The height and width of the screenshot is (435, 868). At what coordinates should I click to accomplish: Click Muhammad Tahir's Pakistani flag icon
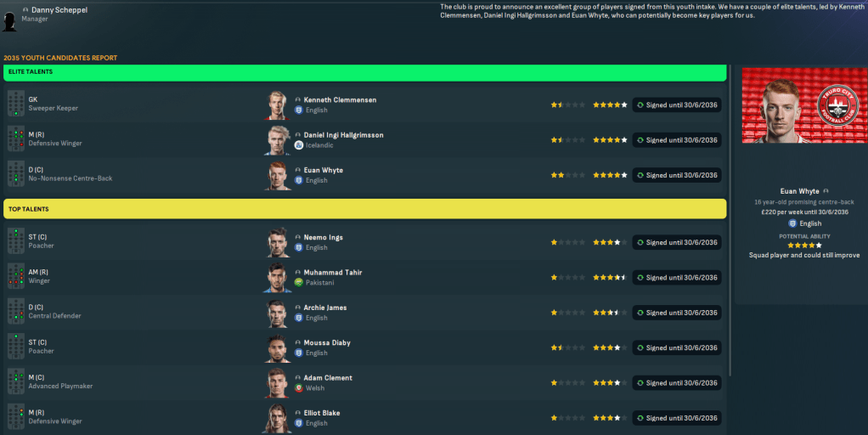click(299, 283)
